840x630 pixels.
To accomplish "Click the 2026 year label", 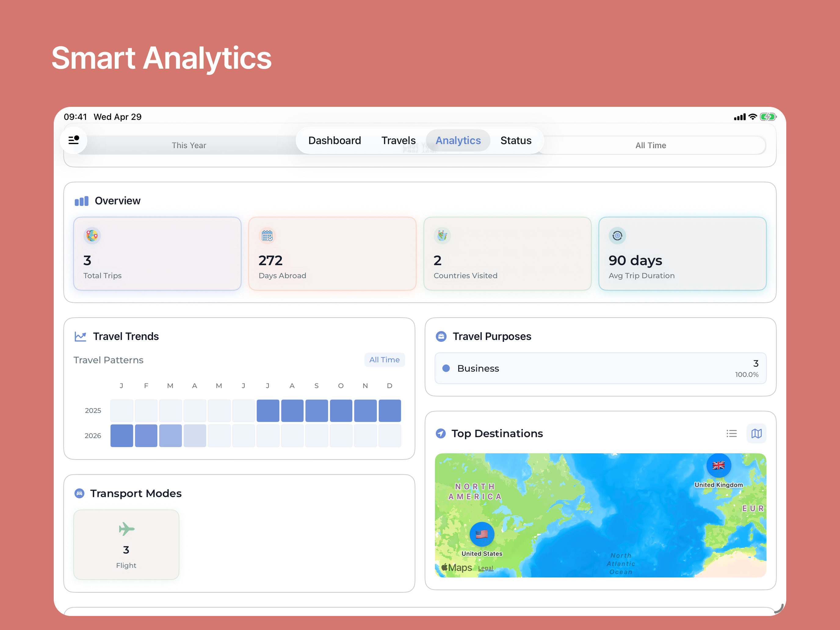I will click(93, 436).
